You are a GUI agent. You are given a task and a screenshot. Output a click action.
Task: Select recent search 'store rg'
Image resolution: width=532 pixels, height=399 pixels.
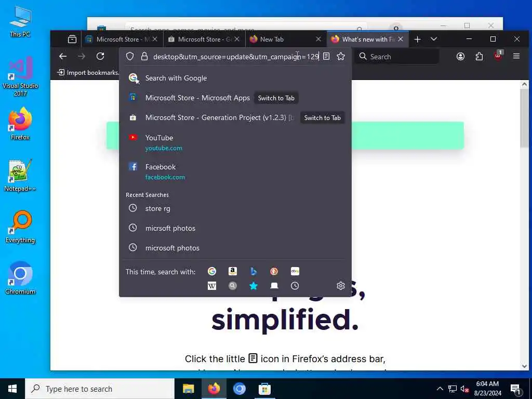click(235, 208)
